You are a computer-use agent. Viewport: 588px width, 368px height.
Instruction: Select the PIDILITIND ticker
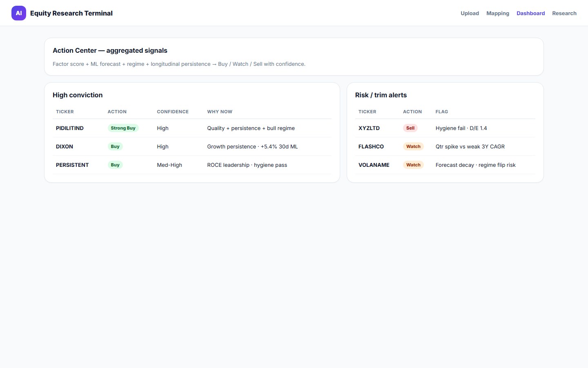(x=70, y=128)
